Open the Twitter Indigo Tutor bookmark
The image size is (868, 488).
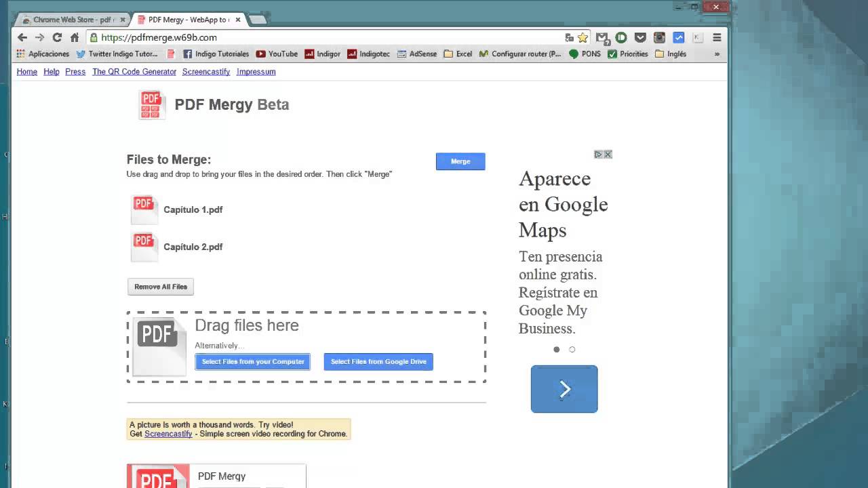117,54
